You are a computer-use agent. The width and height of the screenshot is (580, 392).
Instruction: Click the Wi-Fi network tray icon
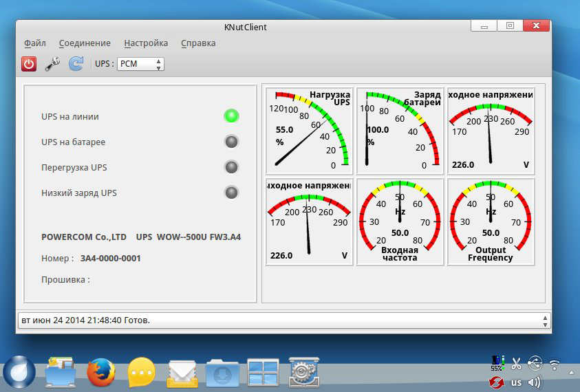[x=555, y=363]
